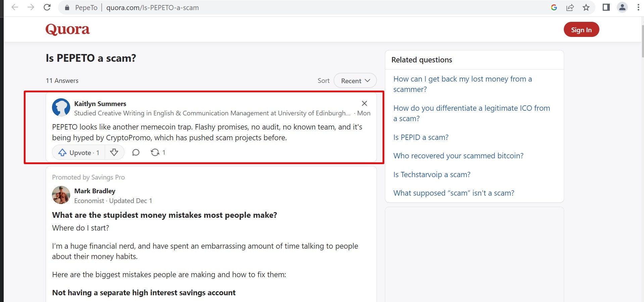The width and height of the screenshot is (644, 302).
Task: Click the 'Mon' timestamp on Kaitlyn's answer
Action: click(x=364, y=113)
